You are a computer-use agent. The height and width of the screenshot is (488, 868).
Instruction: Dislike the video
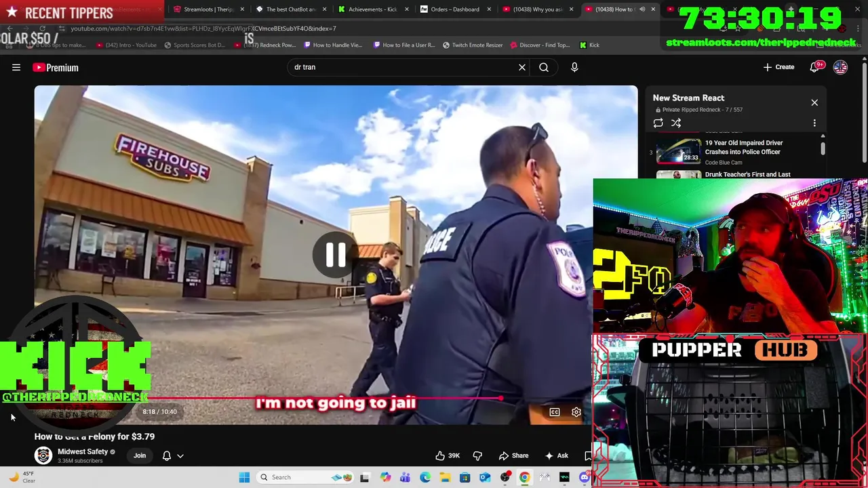tap(477, 455)
